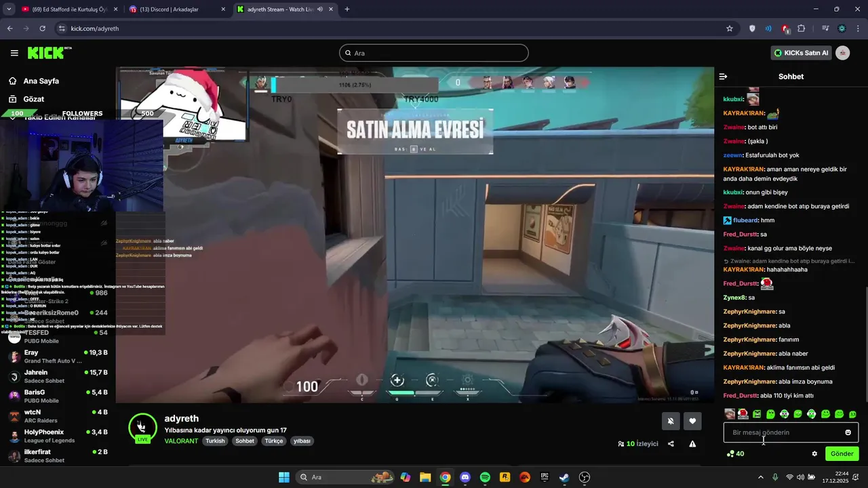Viewport: 868px width, 488px height.
Task: Click the Türkçe tag
Action: [274, 441]
